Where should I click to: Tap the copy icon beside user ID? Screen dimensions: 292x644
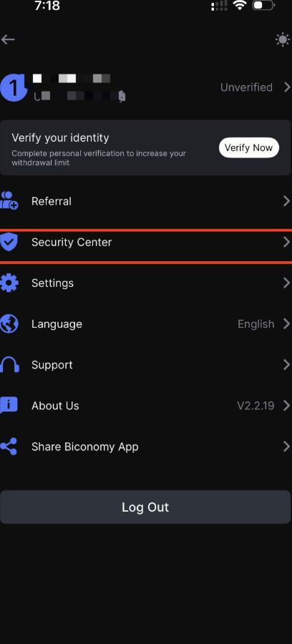coord(122,97)
